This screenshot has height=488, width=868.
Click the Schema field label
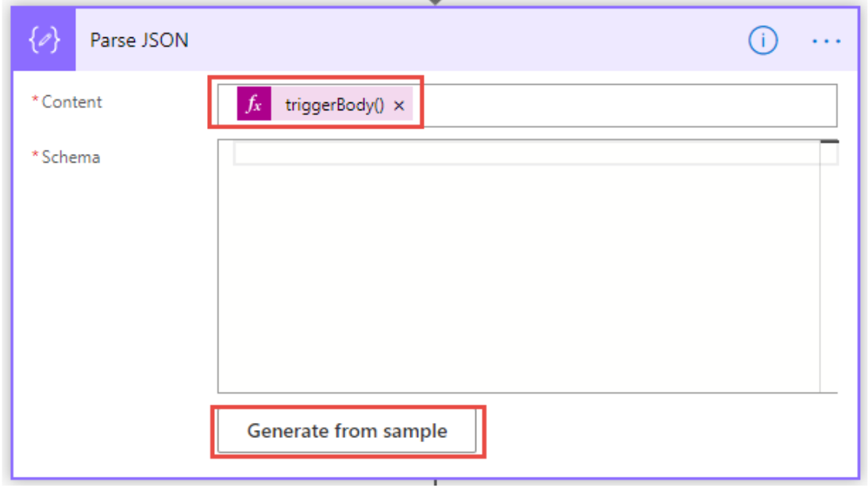(x=71, y=157)
